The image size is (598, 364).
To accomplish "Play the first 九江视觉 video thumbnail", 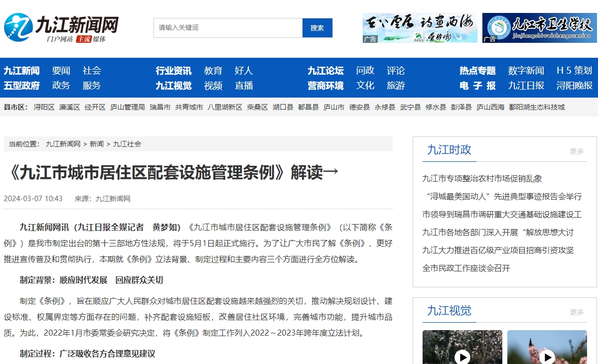I will 462,356.
